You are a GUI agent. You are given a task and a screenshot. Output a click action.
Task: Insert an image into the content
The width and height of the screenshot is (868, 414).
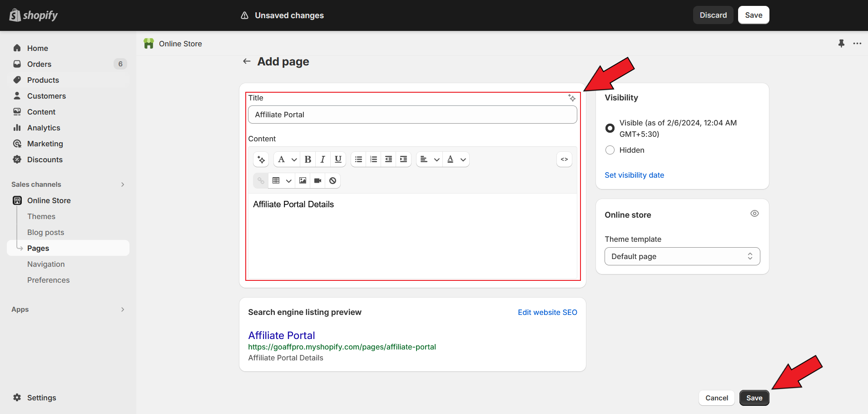click(303, 181)
